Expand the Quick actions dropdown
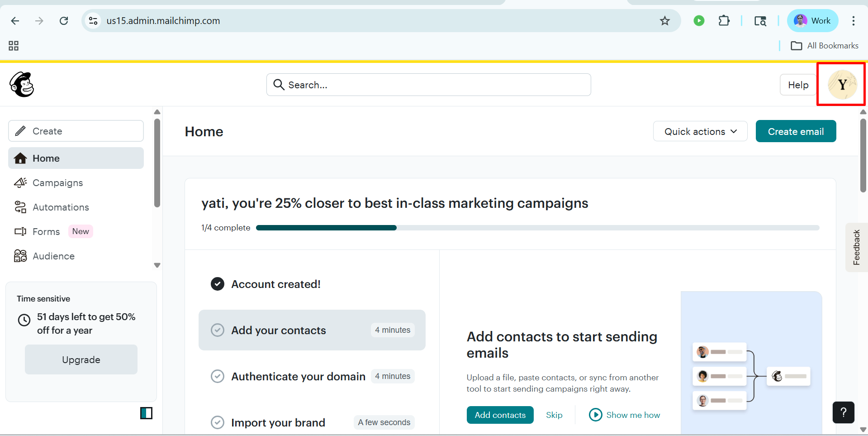 pos(700,131)
